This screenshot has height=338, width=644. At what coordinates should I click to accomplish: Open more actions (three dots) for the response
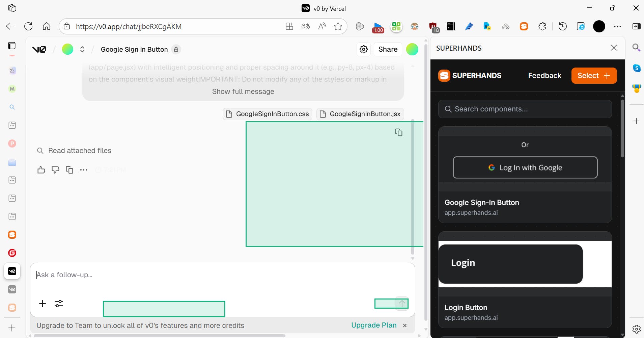click(x=84, y=170)
